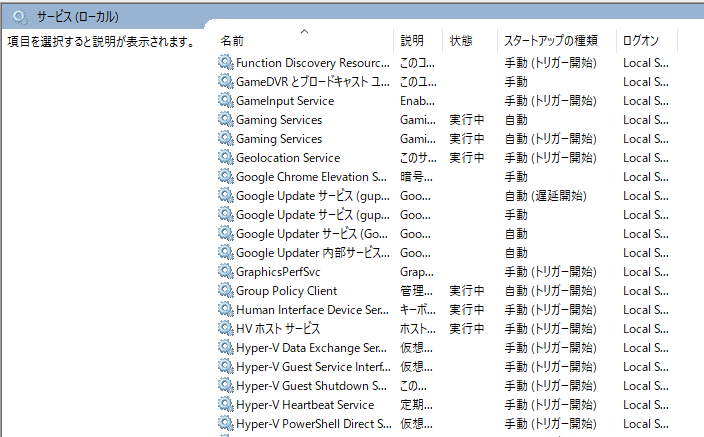Click 実行中 status of HV ホスト サービス
The image size is (704, 437).
[x=466, y=329]
